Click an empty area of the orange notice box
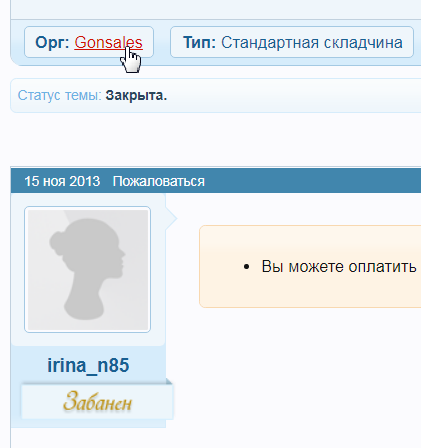Screen dimensions: 421x448 click(x=310, y=293)
